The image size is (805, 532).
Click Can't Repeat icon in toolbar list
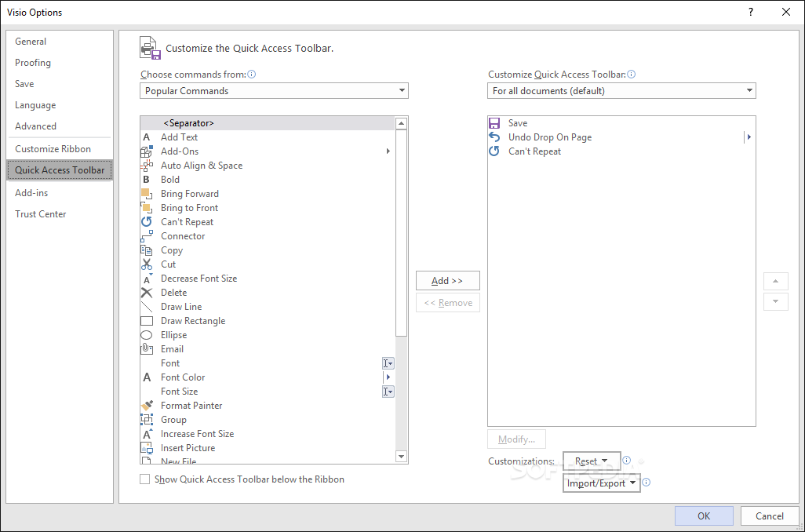point(494,151)
